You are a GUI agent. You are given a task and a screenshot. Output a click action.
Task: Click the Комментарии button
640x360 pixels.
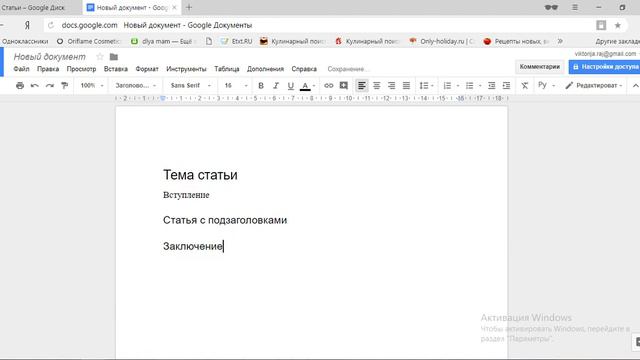(540, 67)
